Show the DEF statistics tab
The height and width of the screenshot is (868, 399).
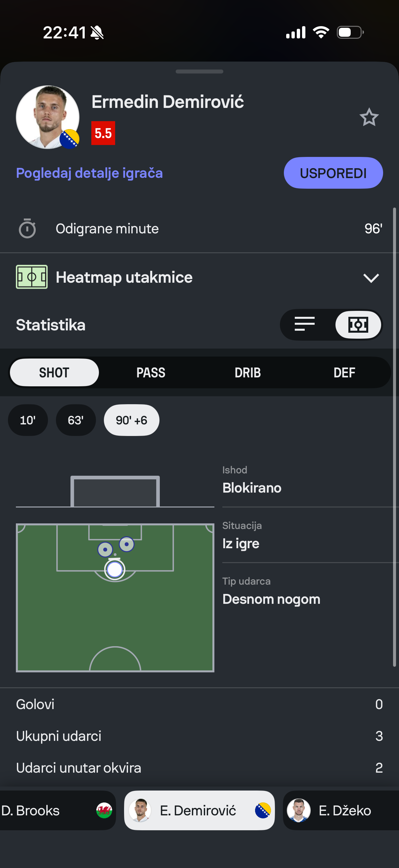pos(344,372)
